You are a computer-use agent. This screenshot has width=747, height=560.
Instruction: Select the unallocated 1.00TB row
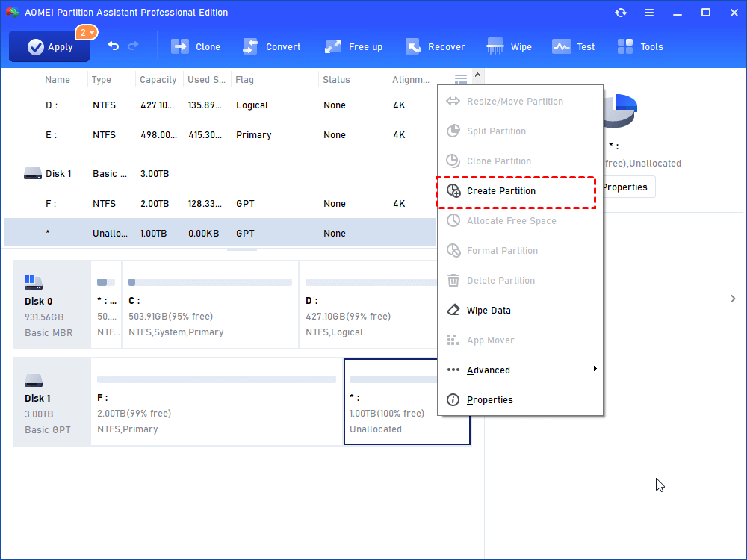220,233
